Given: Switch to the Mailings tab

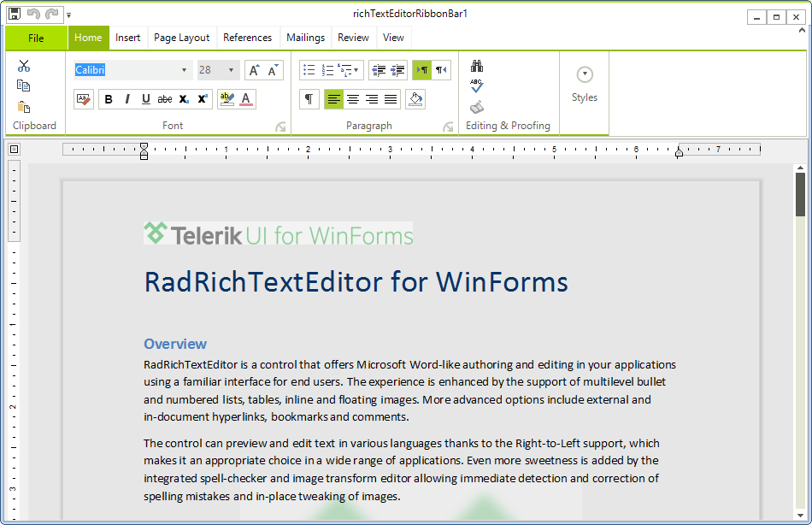Looking at the screenshot, I should [305, 38].
